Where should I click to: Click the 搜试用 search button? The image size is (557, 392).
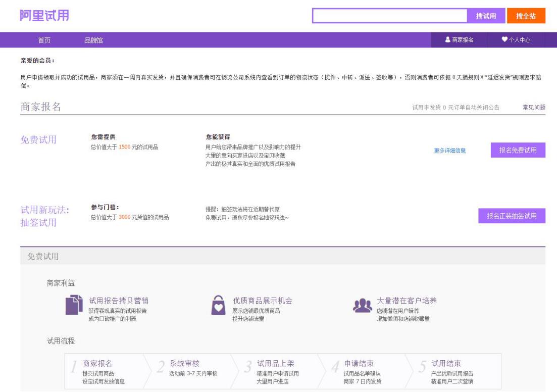click(485, 16)
